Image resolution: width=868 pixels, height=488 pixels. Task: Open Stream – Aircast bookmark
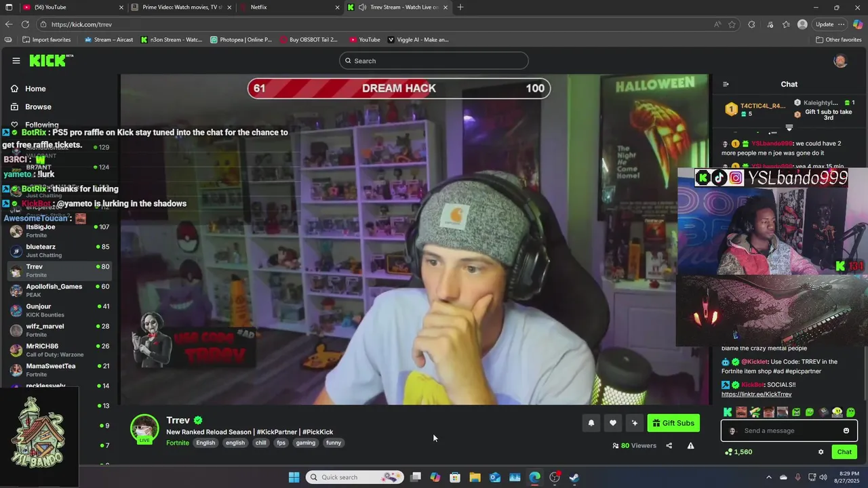pos(108,40)
